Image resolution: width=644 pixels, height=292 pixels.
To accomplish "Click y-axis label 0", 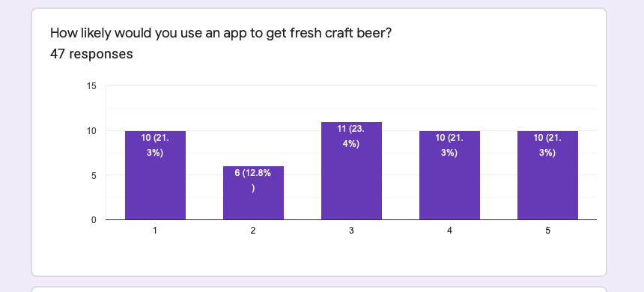I will click(x=94, y=219).
